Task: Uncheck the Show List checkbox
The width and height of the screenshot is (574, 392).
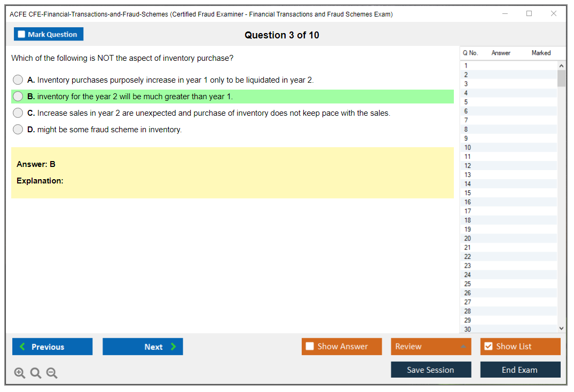Action: (488, 347)
